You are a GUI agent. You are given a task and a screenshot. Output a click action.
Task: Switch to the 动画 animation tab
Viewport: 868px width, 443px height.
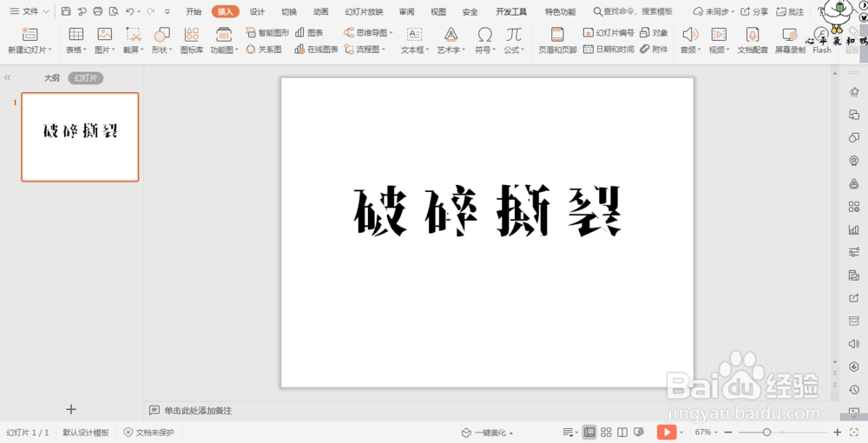[x=320, y=11]
